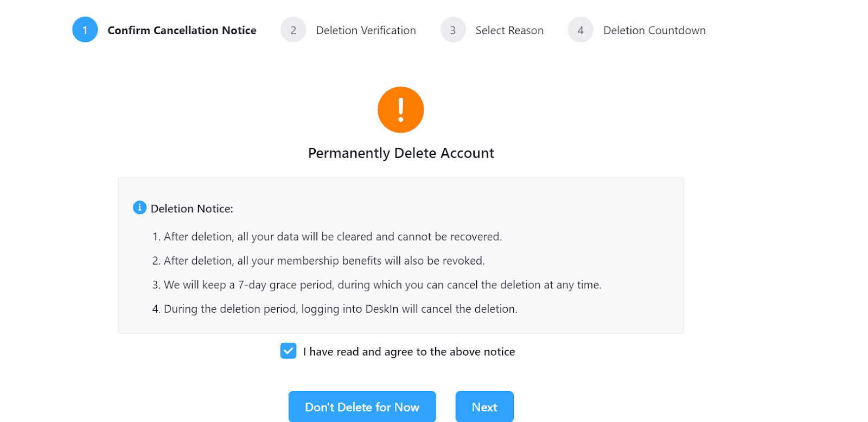Image resolution: width=868 pixels, height=422 pixels.
Task: Click the 'I have read and agree' label
Action: tap(409, 352)
